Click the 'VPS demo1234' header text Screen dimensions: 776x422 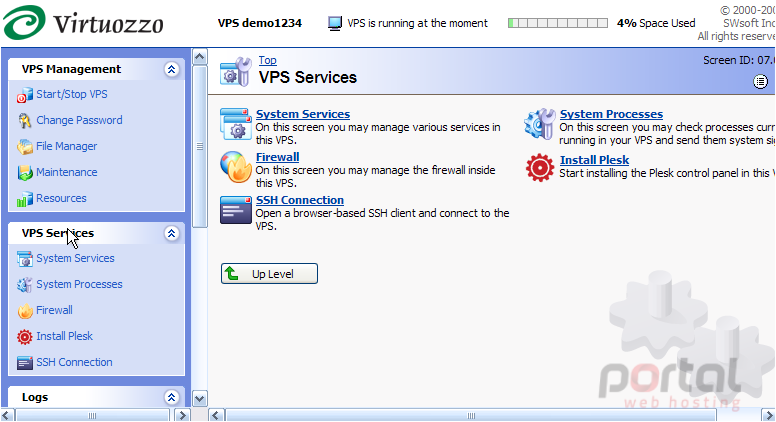(x=260, y=23)
